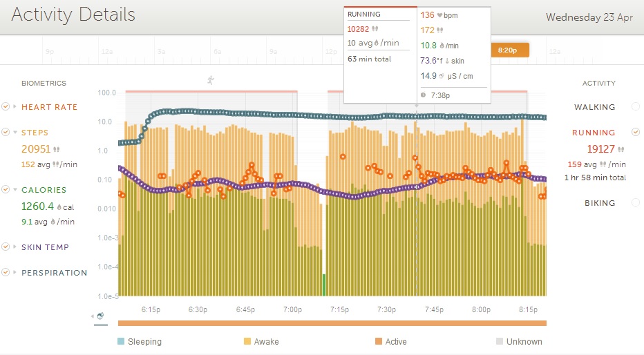Click the footprints icon beside 20951 steps

[57, 148]
